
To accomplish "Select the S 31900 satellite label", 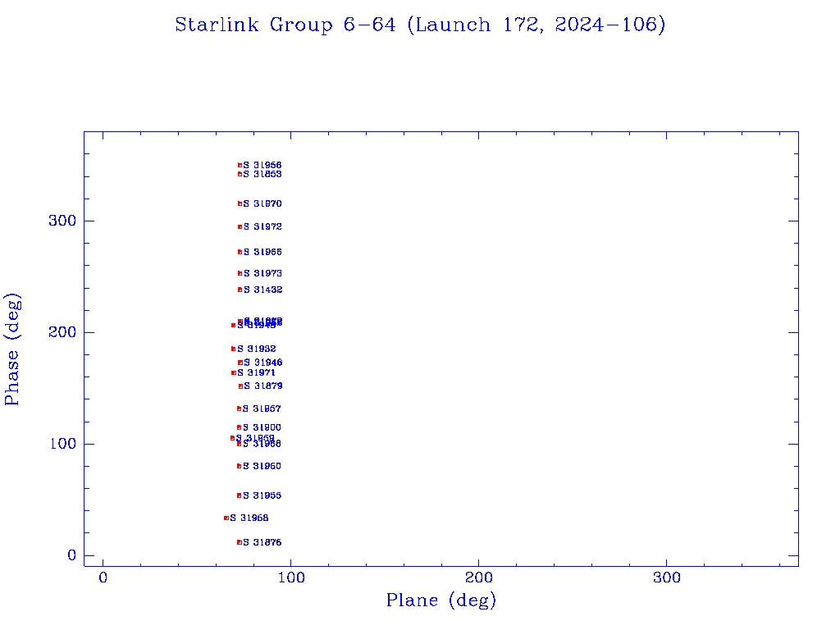I will (262, 427).
